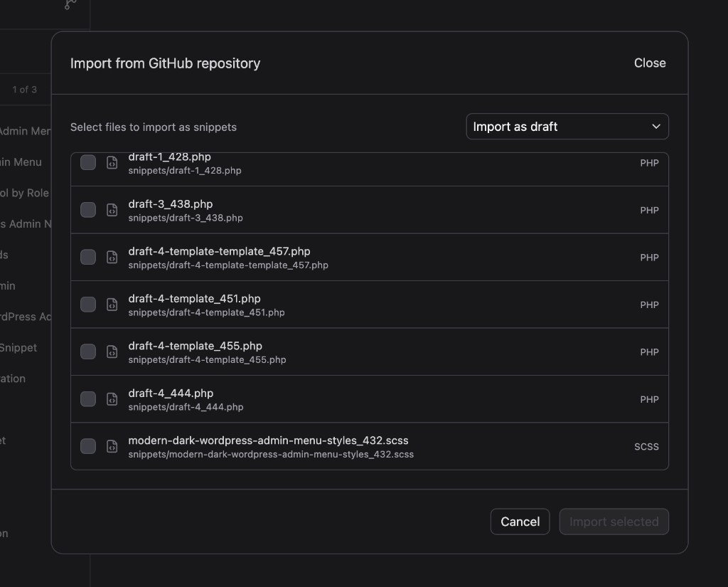Open the Import as draft dropdown

(567, 126)
